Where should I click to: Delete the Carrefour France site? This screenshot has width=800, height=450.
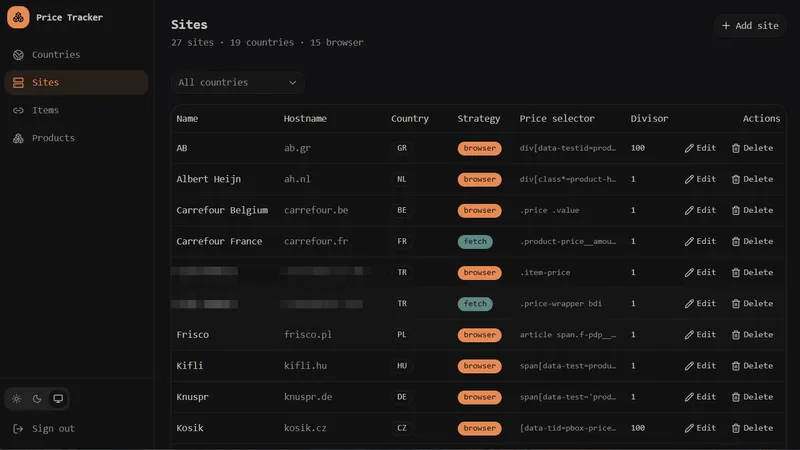click(x=753, y=241)
